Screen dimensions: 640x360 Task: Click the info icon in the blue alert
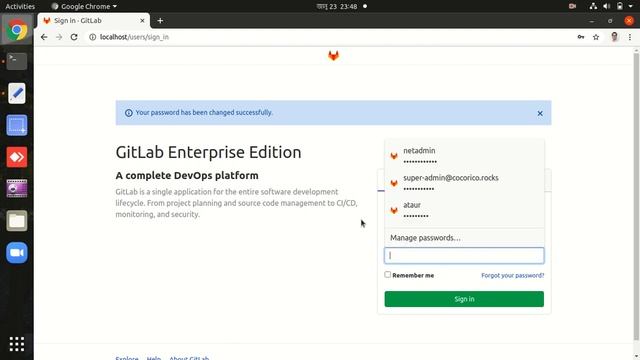pos(129,113)
